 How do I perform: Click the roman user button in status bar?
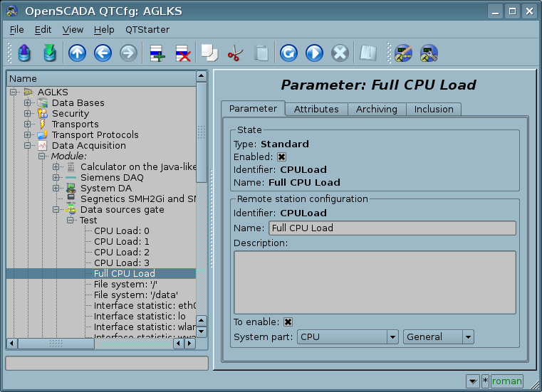506,381
